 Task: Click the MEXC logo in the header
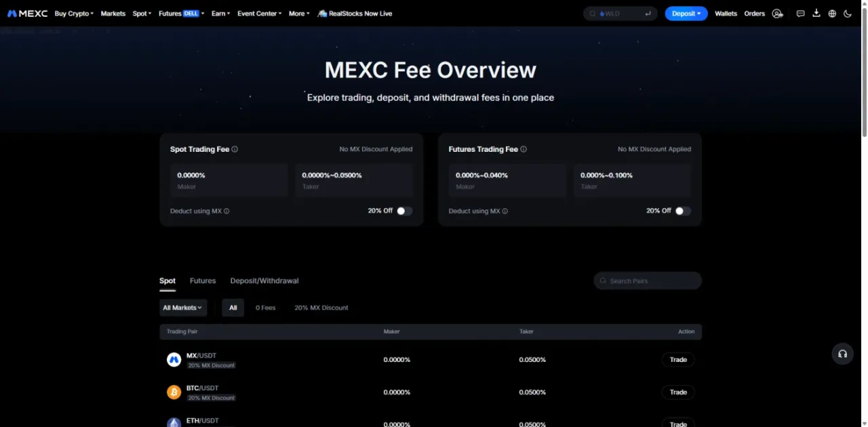[x=27, y=14]
